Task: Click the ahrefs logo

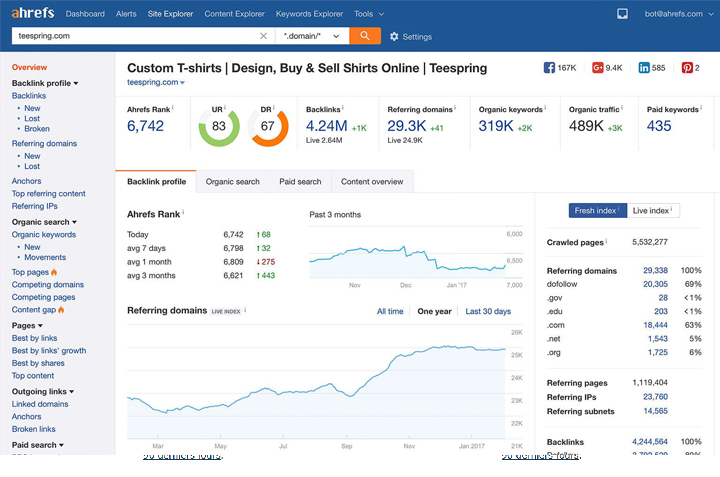Action: tap(33, 13)
